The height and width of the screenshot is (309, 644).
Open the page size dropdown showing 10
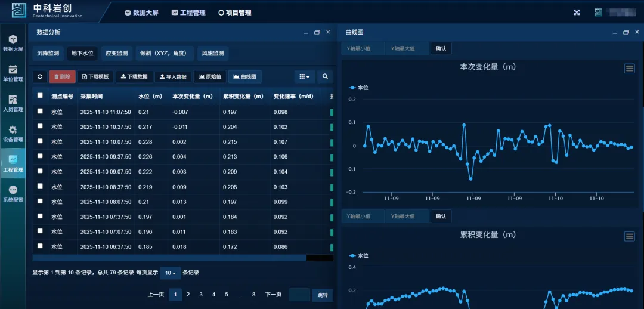point(170,273)
